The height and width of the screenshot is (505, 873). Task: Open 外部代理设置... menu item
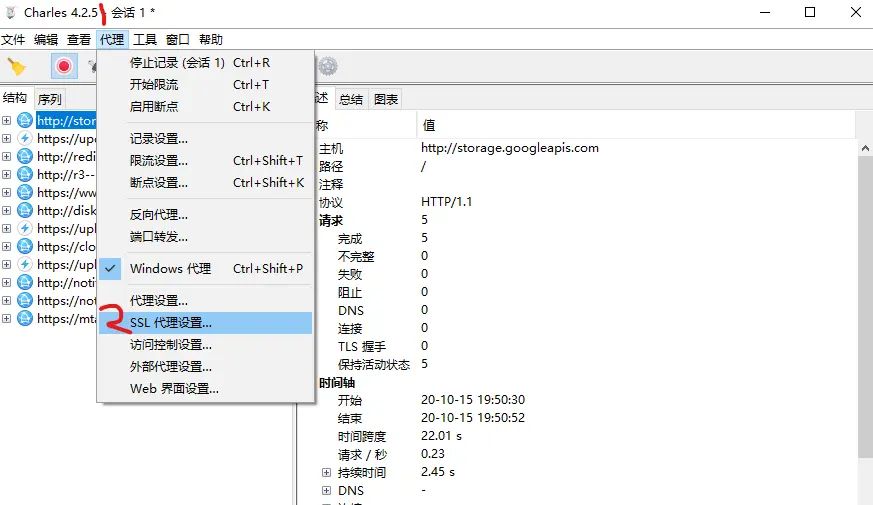click(x=205, y=367)
